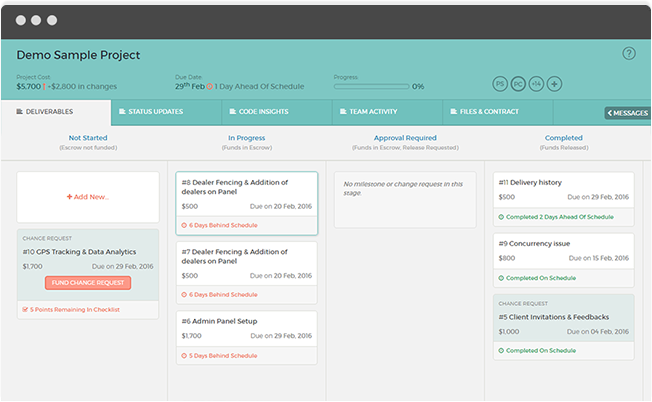The image size is (652, 402).
Task: Click the Not Started column heading
Action: tap(88, 138)
